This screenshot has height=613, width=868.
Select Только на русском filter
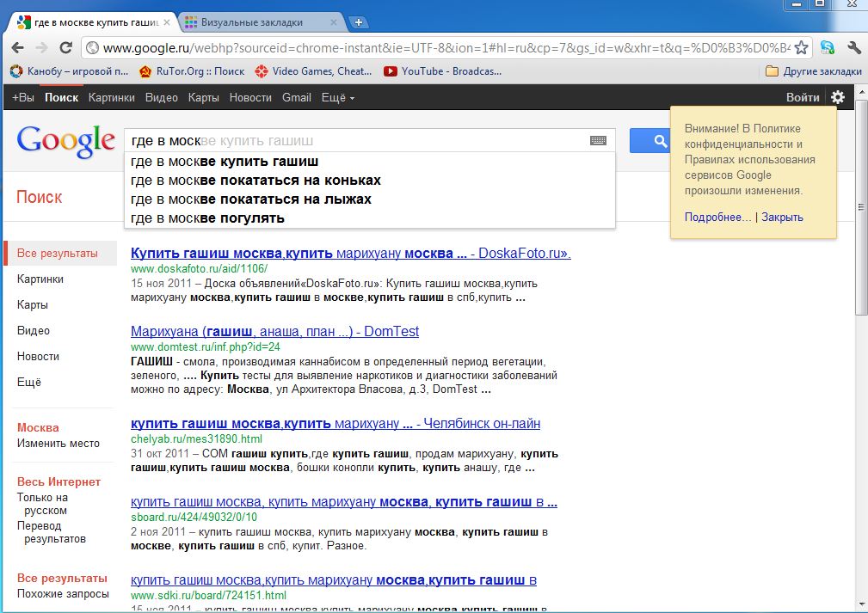point(43,504)
